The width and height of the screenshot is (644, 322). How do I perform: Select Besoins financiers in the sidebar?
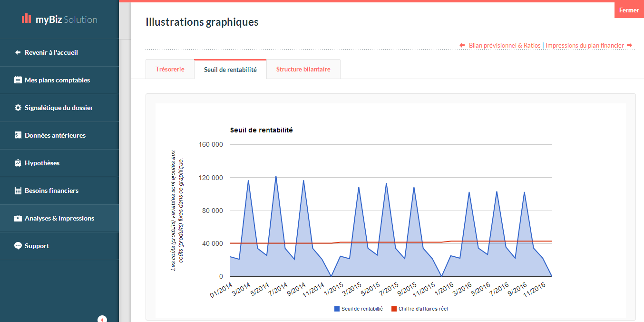59,191
